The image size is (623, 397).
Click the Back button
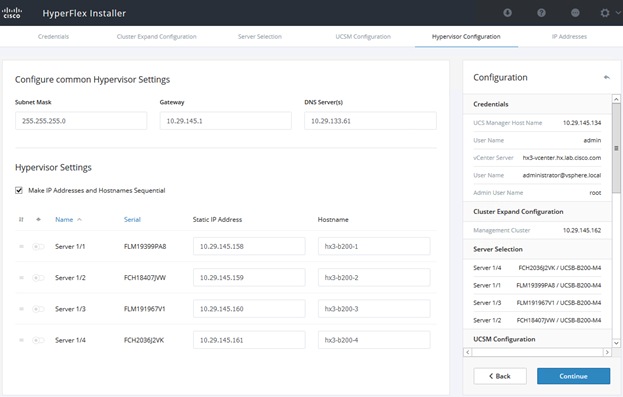point(500,376)
